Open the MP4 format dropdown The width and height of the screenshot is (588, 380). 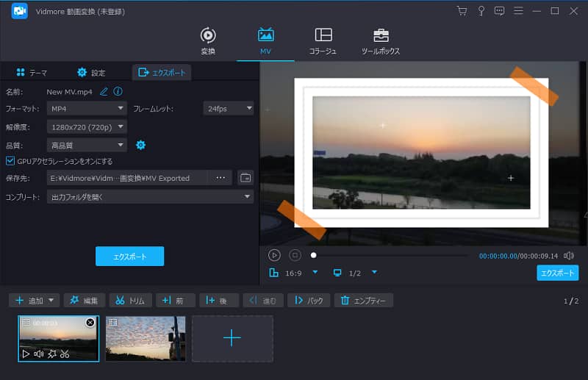click(87, 108)
